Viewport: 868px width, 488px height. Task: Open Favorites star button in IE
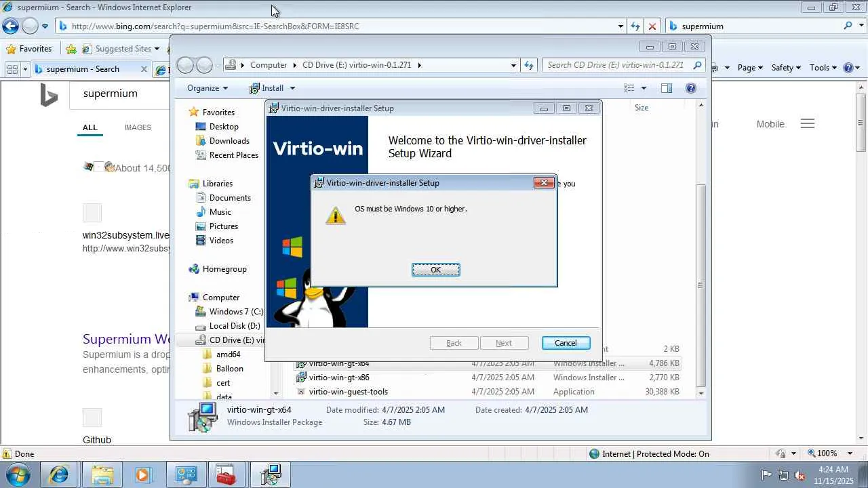[29, 49]
